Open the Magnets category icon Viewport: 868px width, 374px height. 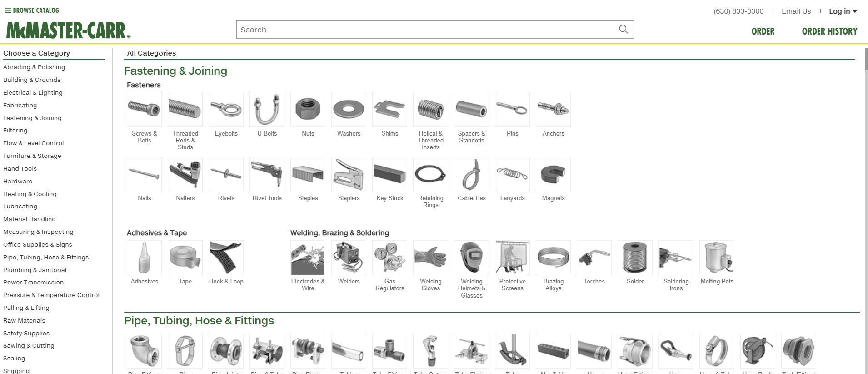click(x=553, y=174)
